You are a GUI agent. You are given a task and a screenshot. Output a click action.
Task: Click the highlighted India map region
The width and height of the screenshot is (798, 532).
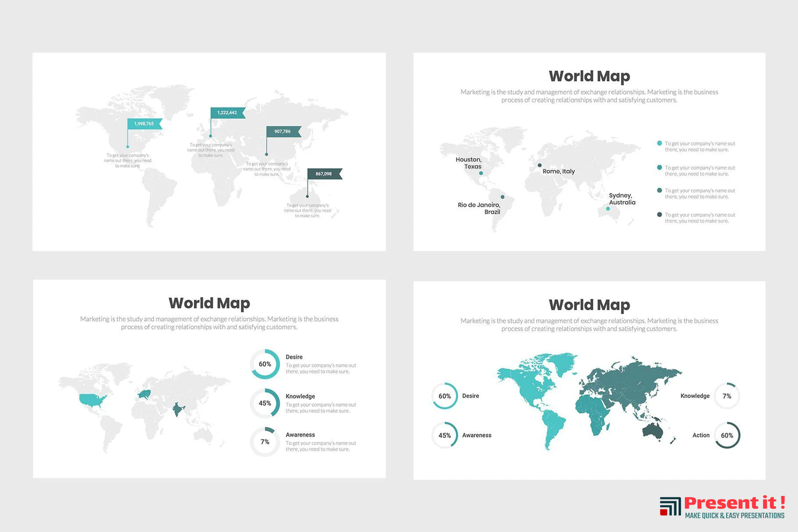coord(178,409)
